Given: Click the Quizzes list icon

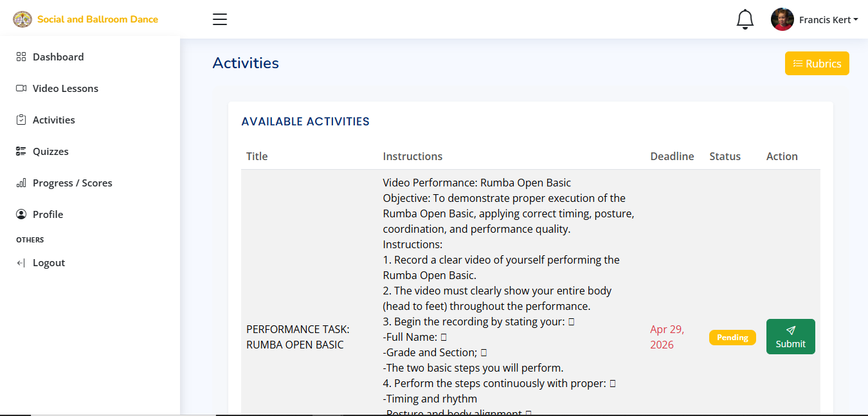Looking at the screenshot, I should coord(21,151).
